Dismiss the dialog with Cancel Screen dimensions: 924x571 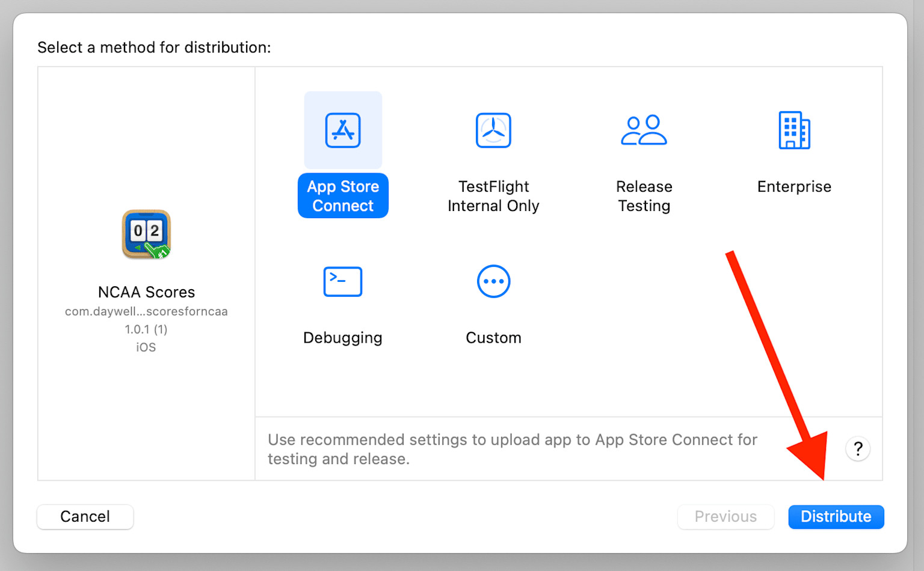85,517
